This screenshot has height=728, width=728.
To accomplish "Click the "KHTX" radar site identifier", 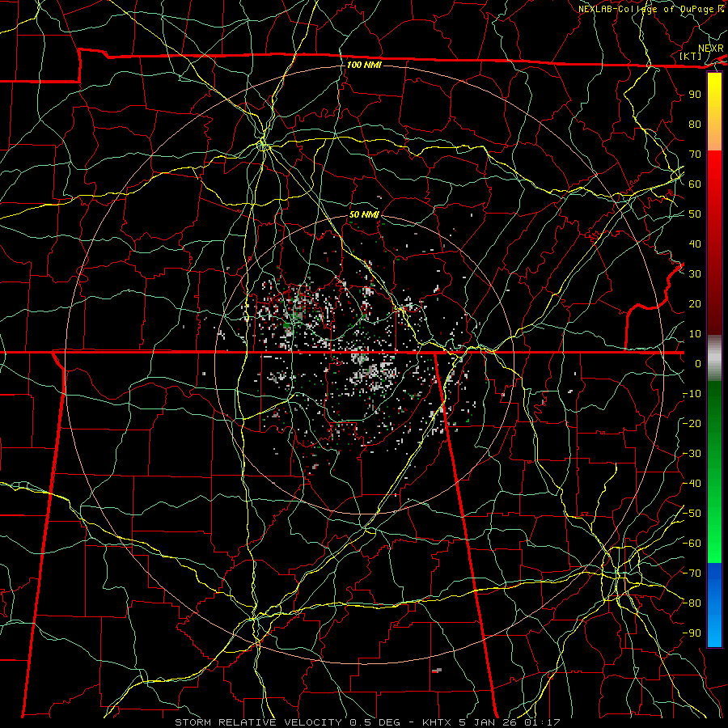I will 438,722.
